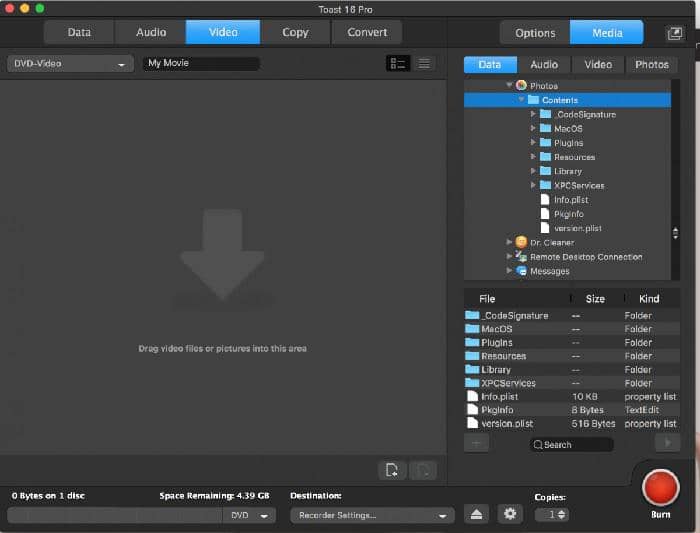Sort by the Kind column header

(x=649, y=299)
